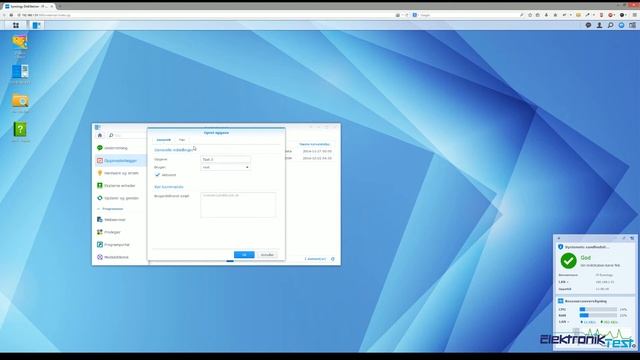Switch to the Generelt tab in dialog
640x360 pixels.
click(x=164, y=140)
